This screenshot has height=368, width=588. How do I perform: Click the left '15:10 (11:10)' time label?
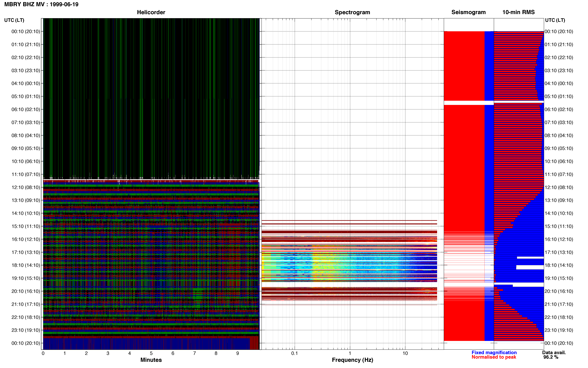[26, 226]
